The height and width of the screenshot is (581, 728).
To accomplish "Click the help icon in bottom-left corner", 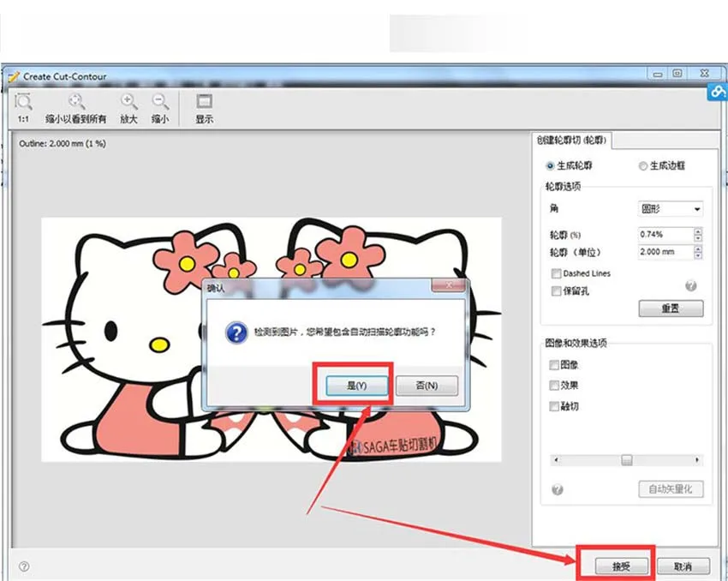I will click(x=24, y=566).
